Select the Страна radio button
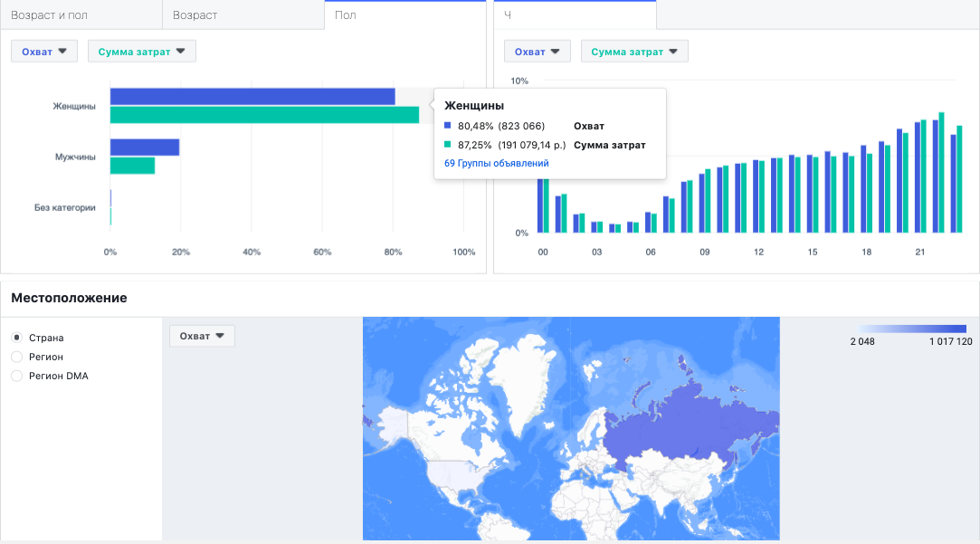This screenshot has width=980, height=544. [x=17, y=338]
